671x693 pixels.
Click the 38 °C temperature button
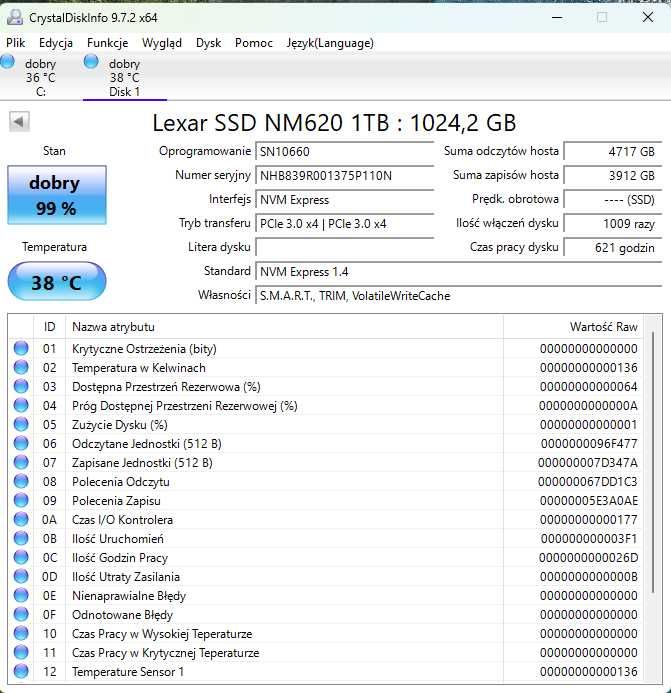tap(57, 282)
